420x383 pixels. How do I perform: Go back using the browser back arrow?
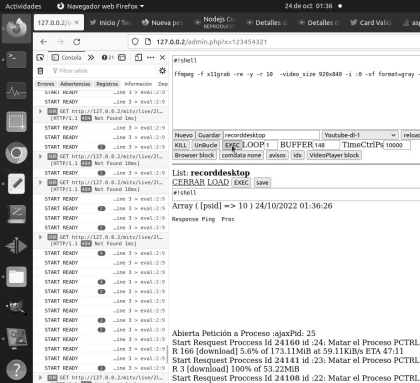point(44,42)
